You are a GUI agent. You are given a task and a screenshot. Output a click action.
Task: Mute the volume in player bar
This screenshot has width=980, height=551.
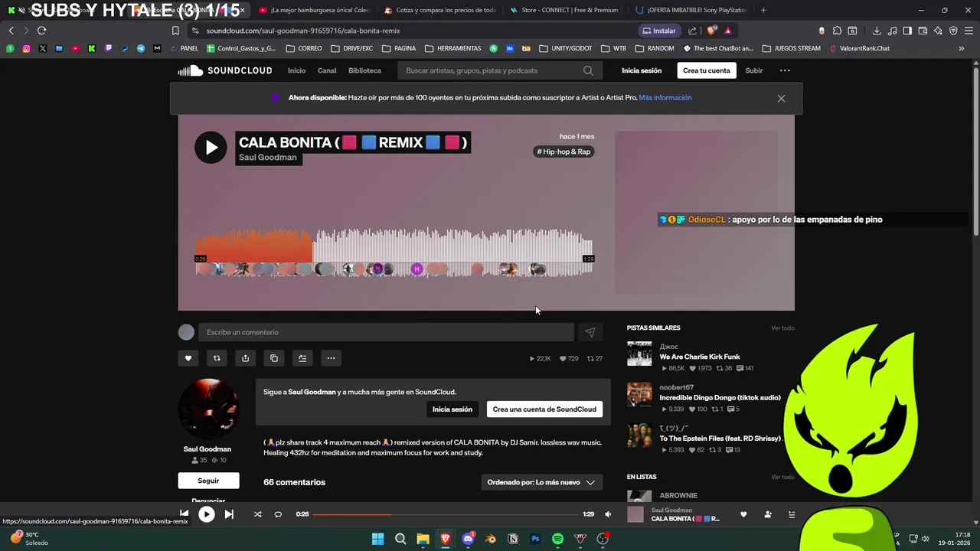(x=608, y=514)
